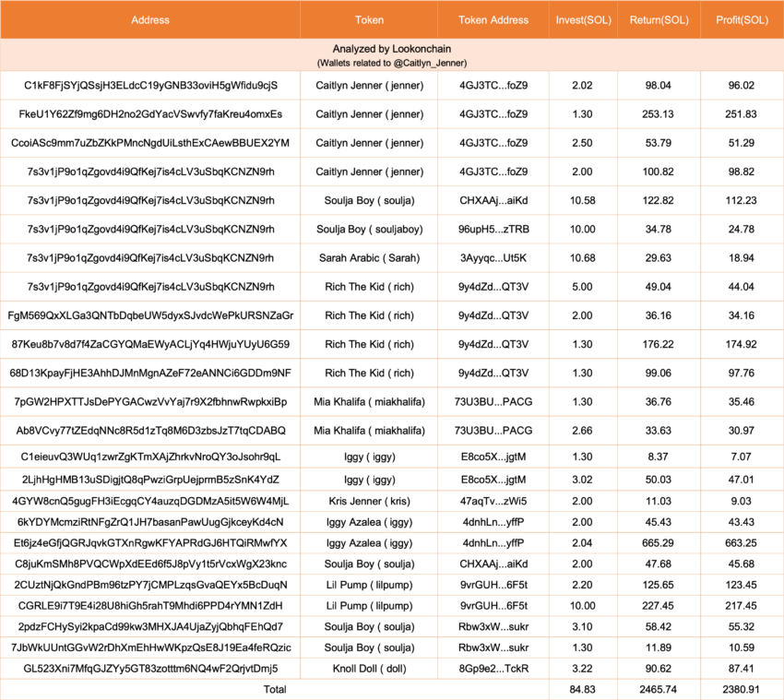Screen dimensions: 784x700
Task: Select total invest value 84.83
Action: coord(583,690)
